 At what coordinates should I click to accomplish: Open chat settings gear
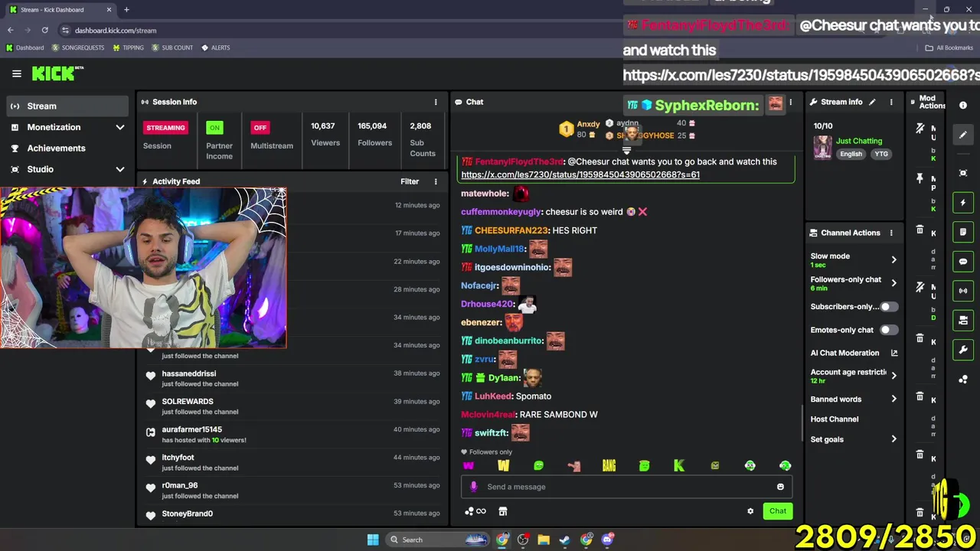tap(750, 511)
